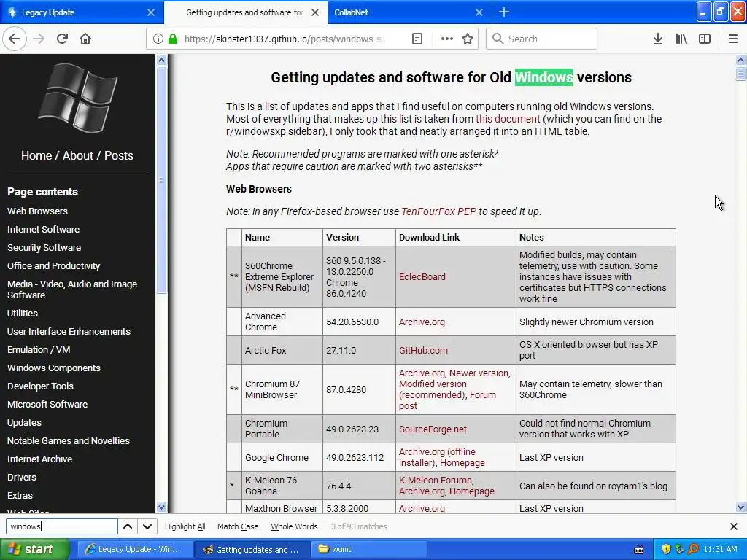Jump to Notable Games and Novelties
747x560 pixels.
click(68, 440)
